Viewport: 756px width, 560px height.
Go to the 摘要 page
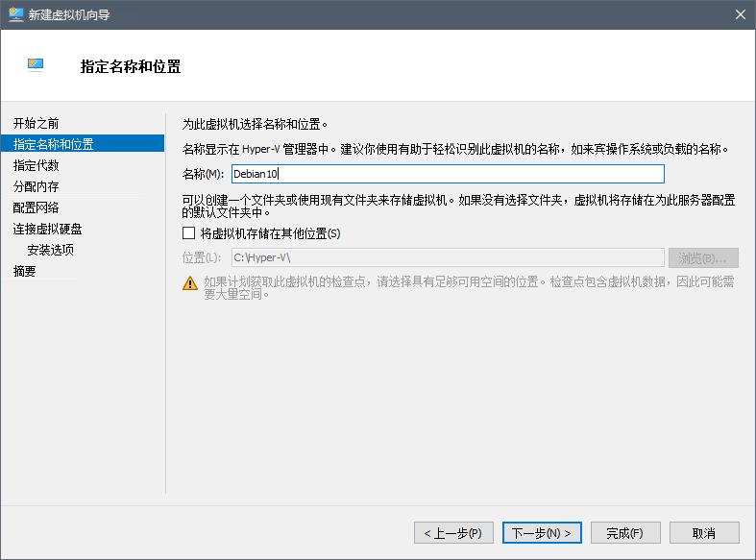(x=25, y=271)
